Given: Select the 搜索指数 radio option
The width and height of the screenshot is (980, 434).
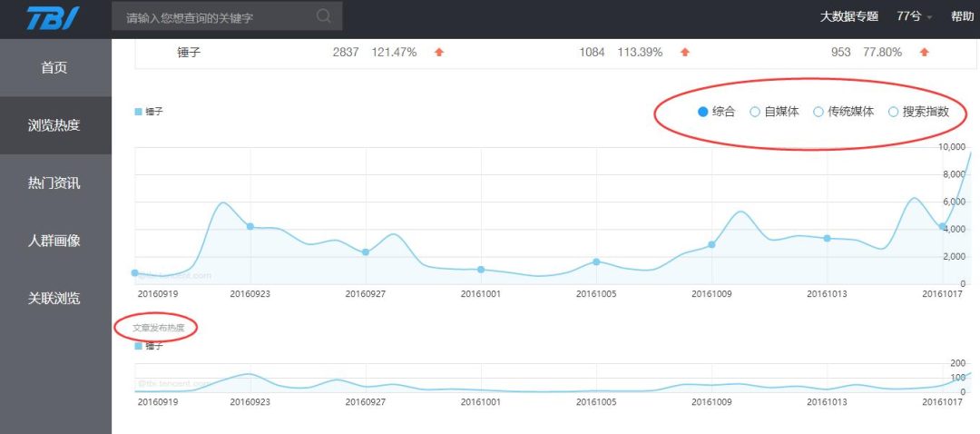Looking at the screenshot, I should [893, 112].
